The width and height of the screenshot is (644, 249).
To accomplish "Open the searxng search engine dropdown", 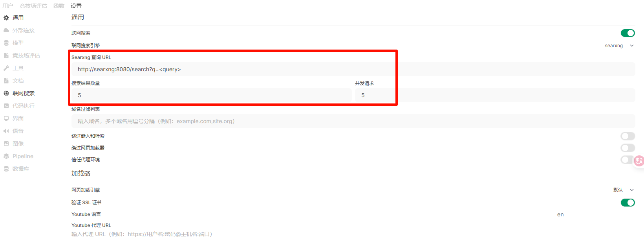I will pyautogui.click(x=619, y=46).
